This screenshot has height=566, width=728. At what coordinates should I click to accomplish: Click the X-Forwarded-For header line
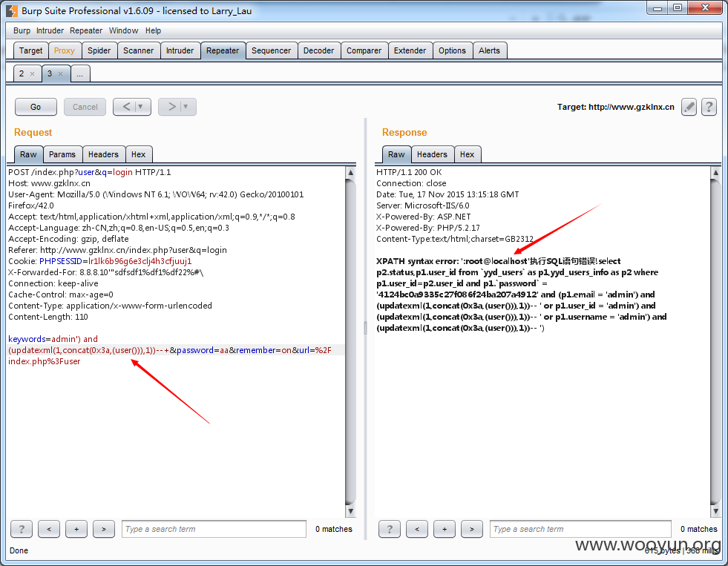pyautogui.click(x=106, y=272)
